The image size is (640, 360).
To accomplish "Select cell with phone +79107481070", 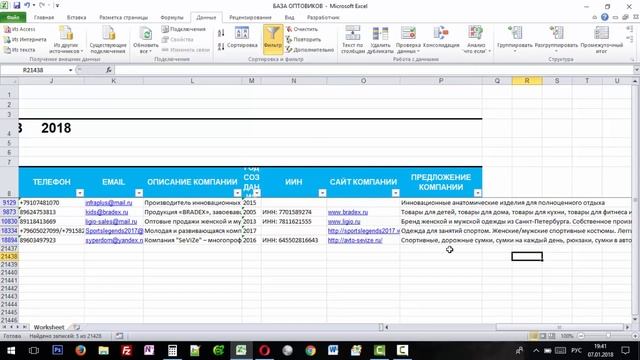I will click(51, 202).
